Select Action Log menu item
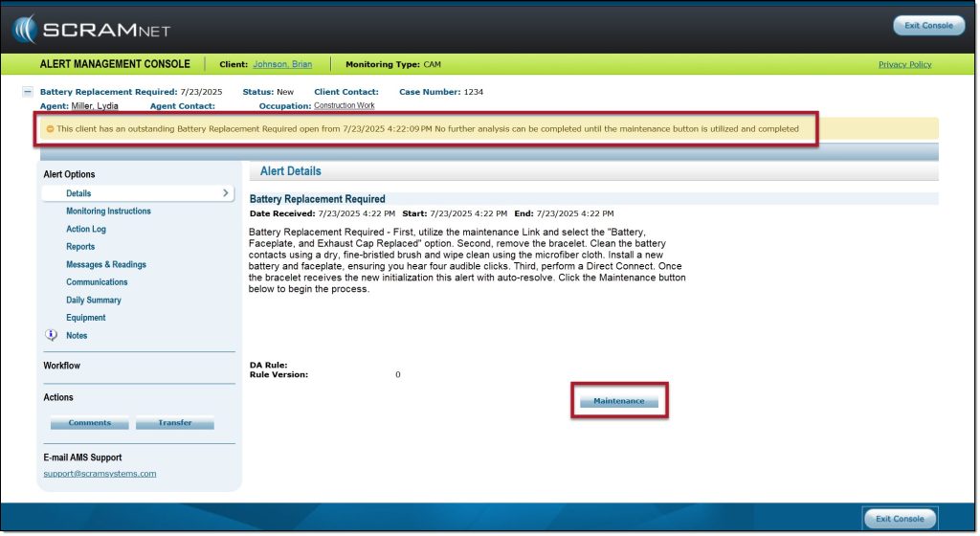980x536 pixels. point(86,229)
